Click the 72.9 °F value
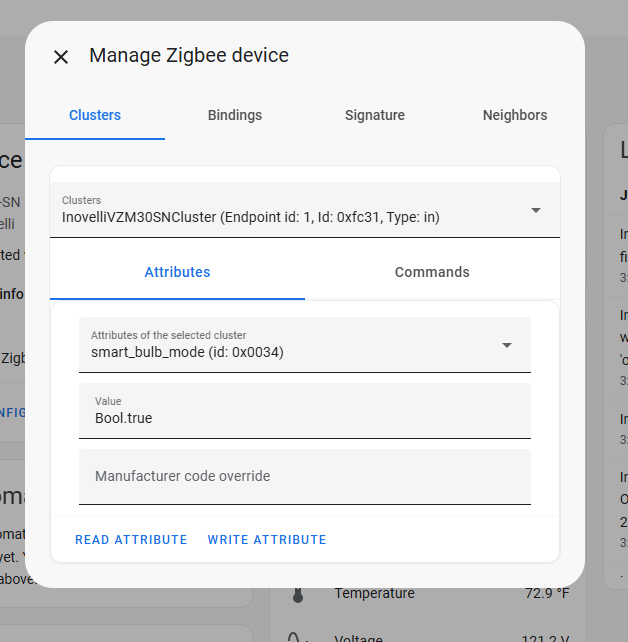Viewport: 628px width, 642px height. pyautogui.click(x=547, y=593)
